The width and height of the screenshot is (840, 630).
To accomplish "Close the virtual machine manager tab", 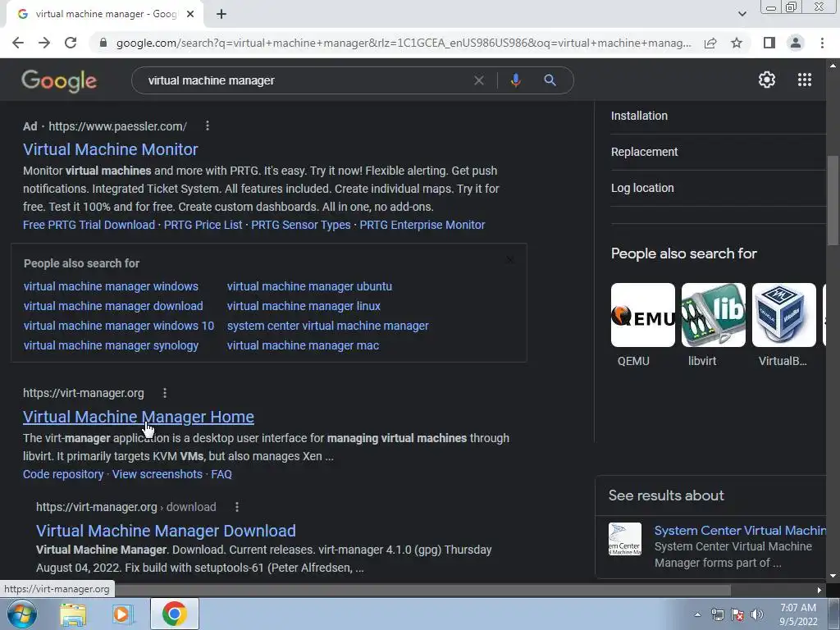I will pyautogui.click(x=190, y=14).
